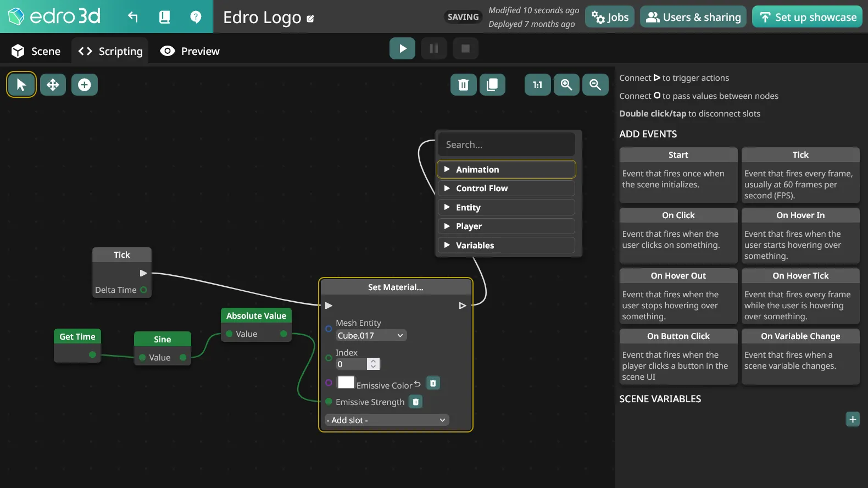
Task: Expand the Player category
Action: (507, 226)
